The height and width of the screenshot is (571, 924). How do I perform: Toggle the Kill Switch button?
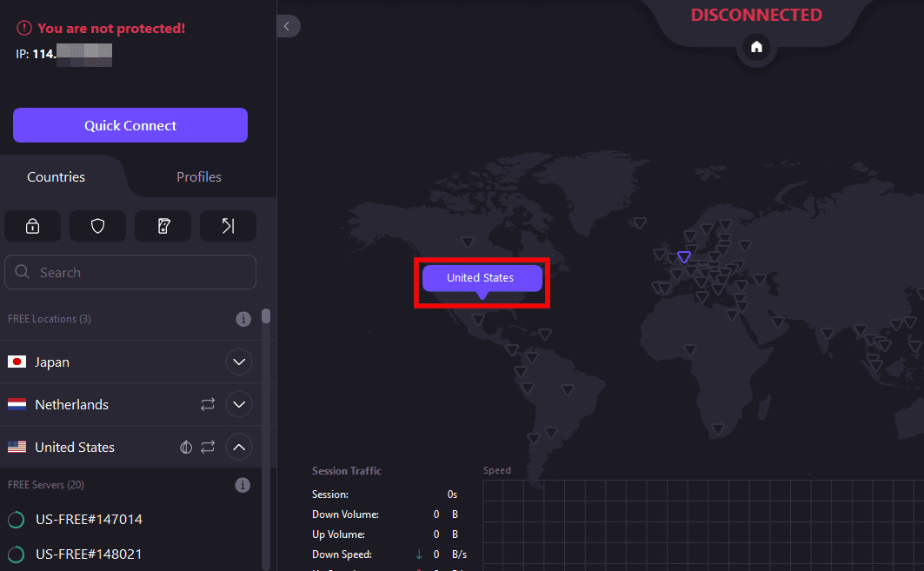tap(163, 226)
